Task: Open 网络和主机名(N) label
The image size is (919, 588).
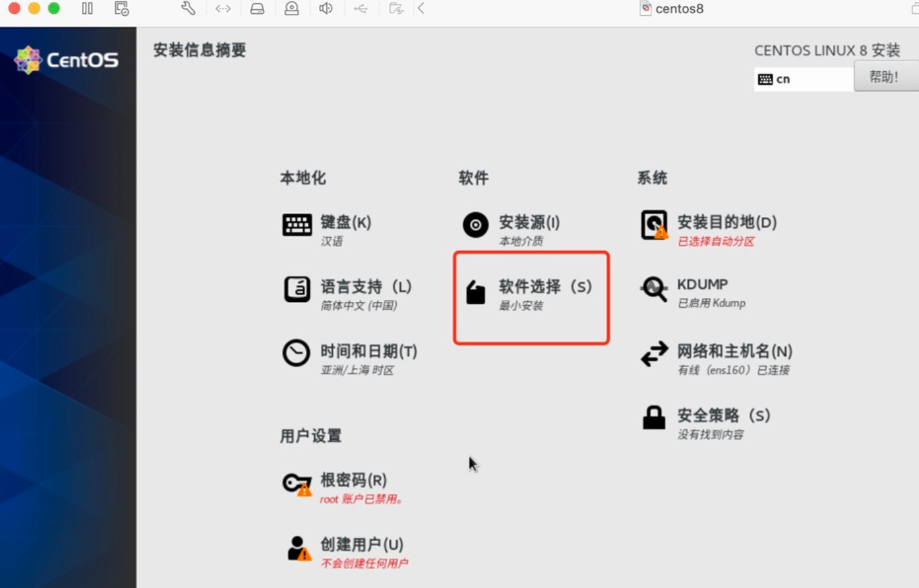Action: 735,351
